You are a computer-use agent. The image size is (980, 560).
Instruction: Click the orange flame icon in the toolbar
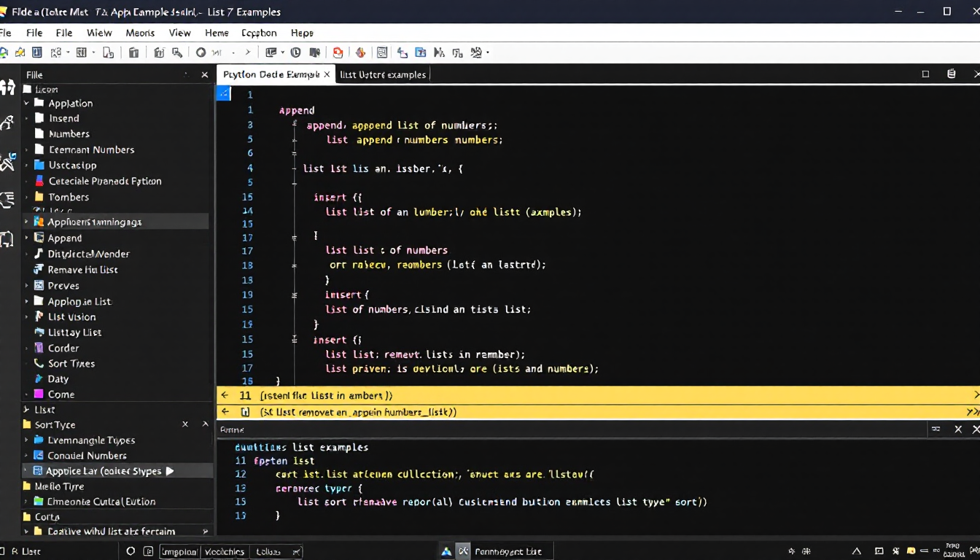click(x=360, y=52)
